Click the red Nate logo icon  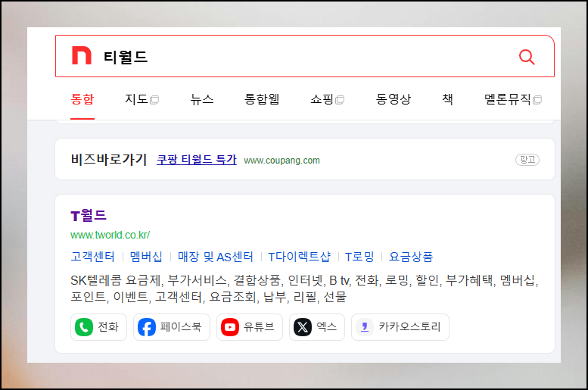(x=82, y=55)
